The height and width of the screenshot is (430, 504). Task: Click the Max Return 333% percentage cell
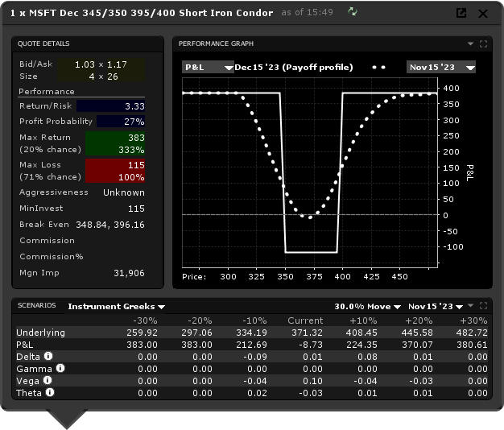[131, 150]
